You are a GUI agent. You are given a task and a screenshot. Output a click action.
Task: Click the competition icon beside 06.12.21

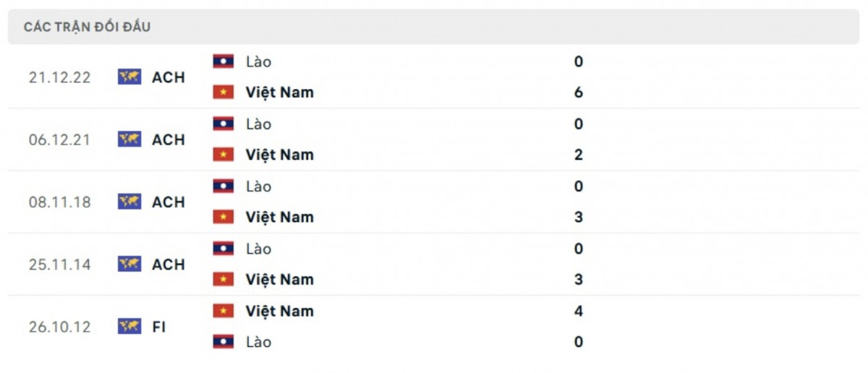[129, 140]
